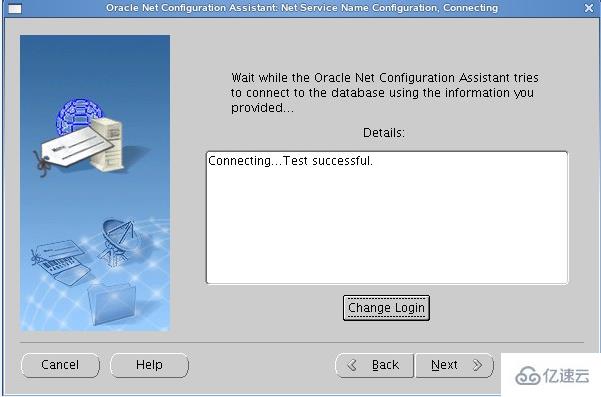Select the 'Connecting...Test successful.' text
The image size is (601, 397).
[x=290, y=161]
